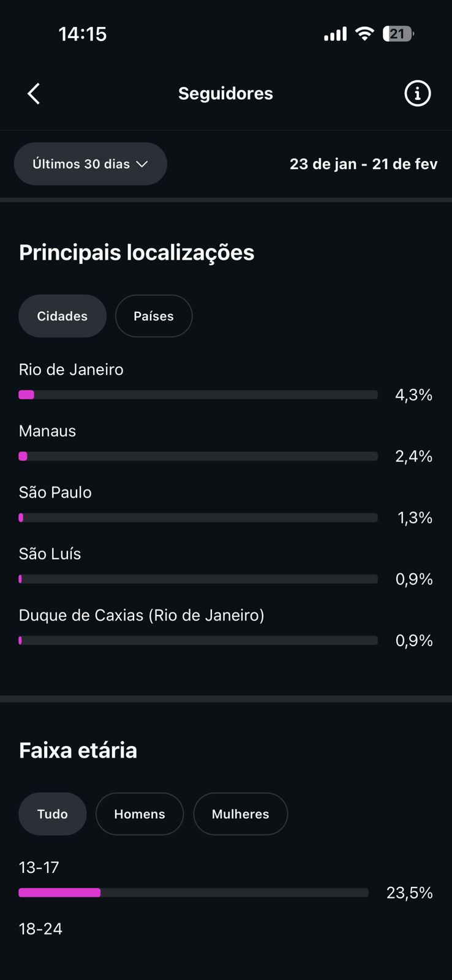Image resolution: width=452 pixels, height=980 pixels.
Task: Tap the 23 de jan - 21 de fev date range
Action: (363, 164)
